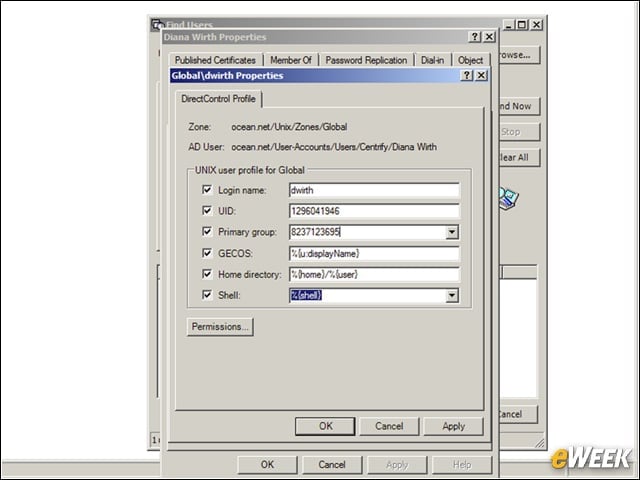Uncheck the UID checkbox
This screenshot has width=640, height=480.
(x=207, y=211)
